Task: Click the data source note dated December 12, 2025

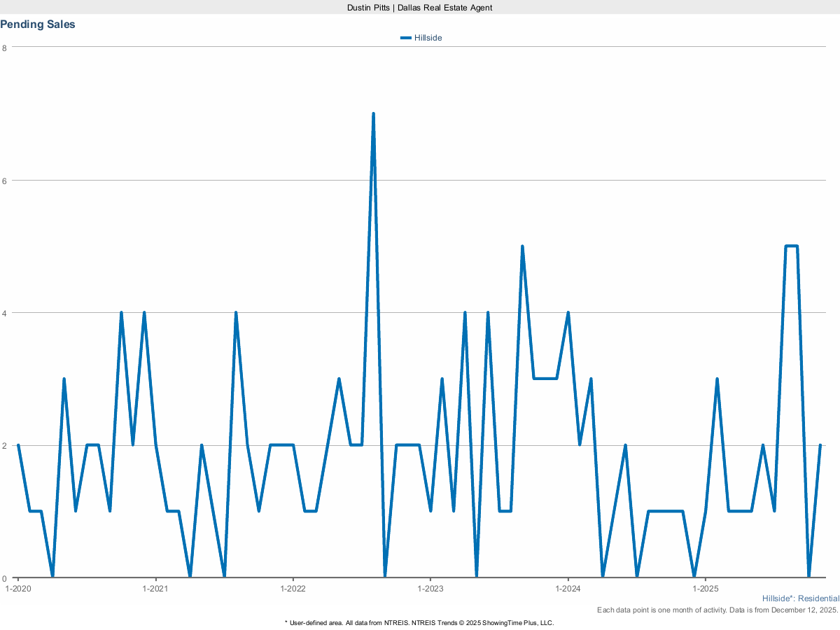Action: coord(717,610)
